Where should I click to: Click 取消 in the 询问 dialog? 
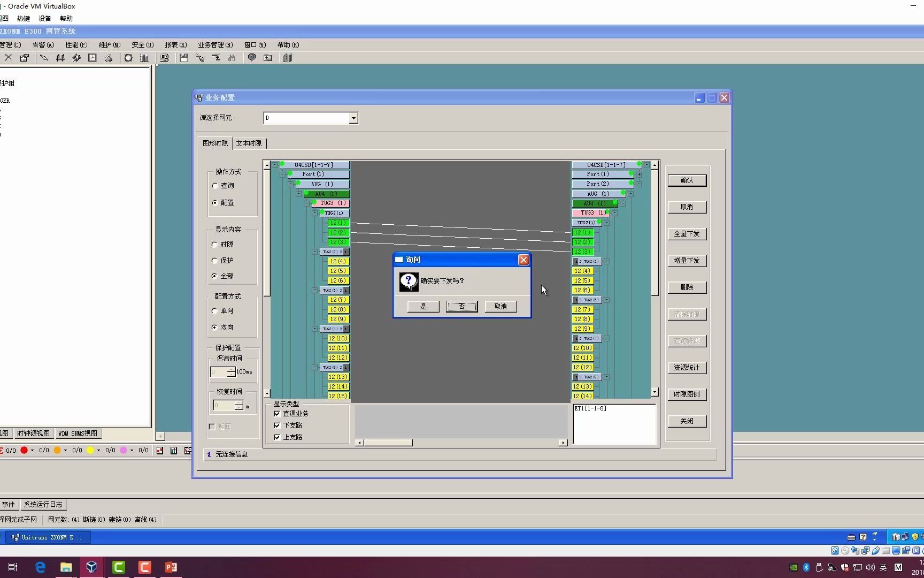click(x=500, y=307)
